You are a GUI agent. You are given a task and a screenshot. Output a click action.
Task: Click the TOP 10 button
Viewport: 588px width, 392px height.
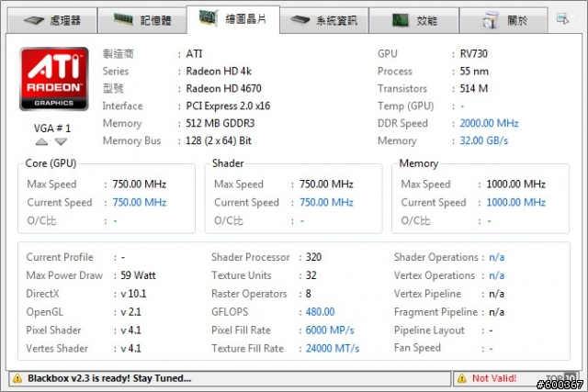pyautogui.click(x=561, y=377)
